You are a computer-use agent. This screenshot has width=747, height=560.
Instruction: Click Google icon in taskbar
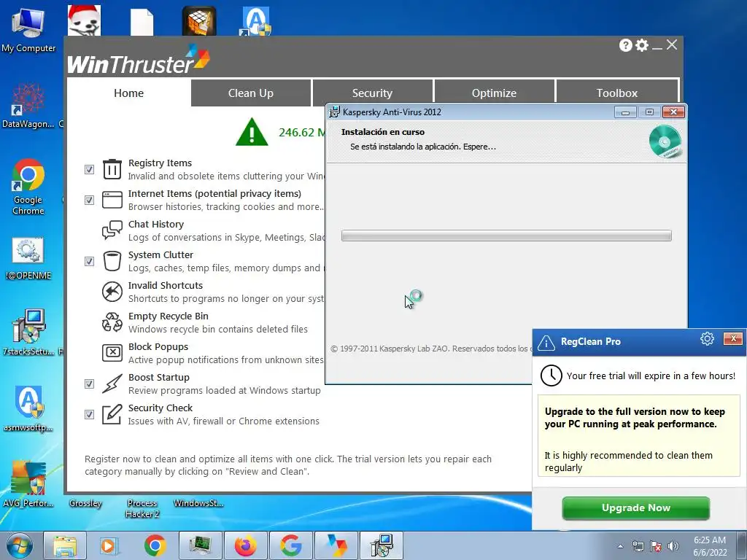pos(290,545)
